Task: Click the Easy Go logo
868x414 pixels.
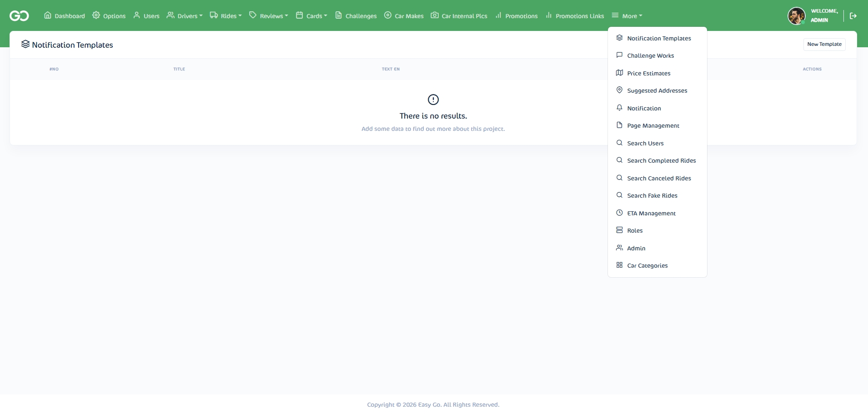Action: pos(19,15)
